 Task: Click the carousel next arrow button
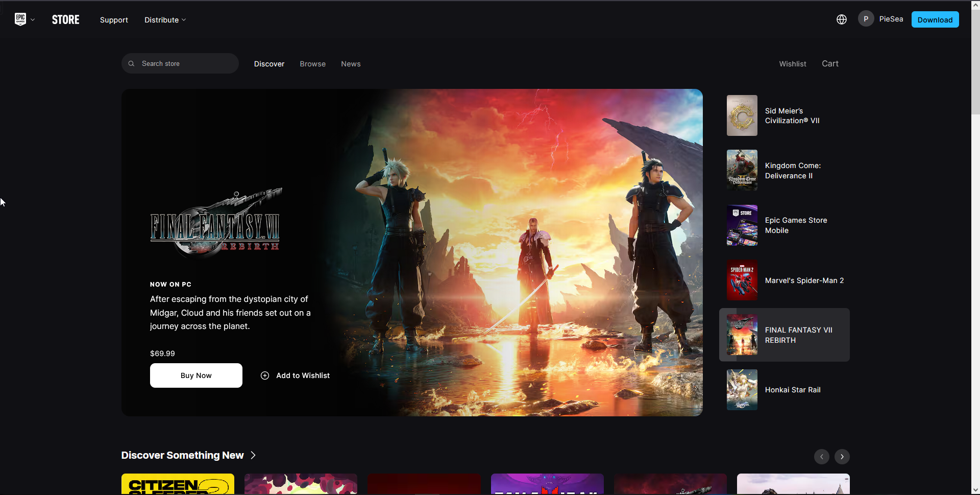[842, 457]
